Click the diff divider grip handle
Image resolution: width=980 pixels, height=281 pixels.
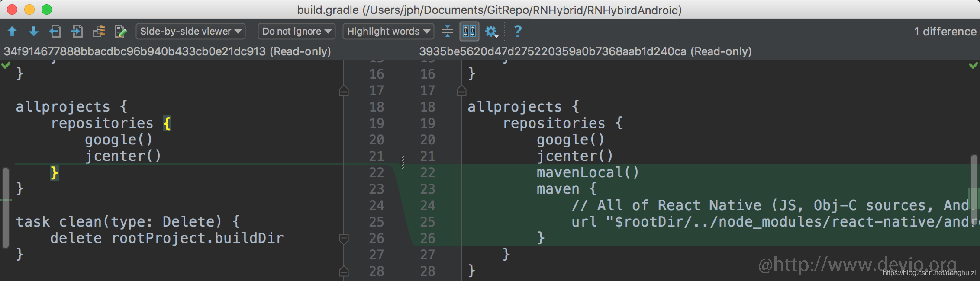click(403, 163)
